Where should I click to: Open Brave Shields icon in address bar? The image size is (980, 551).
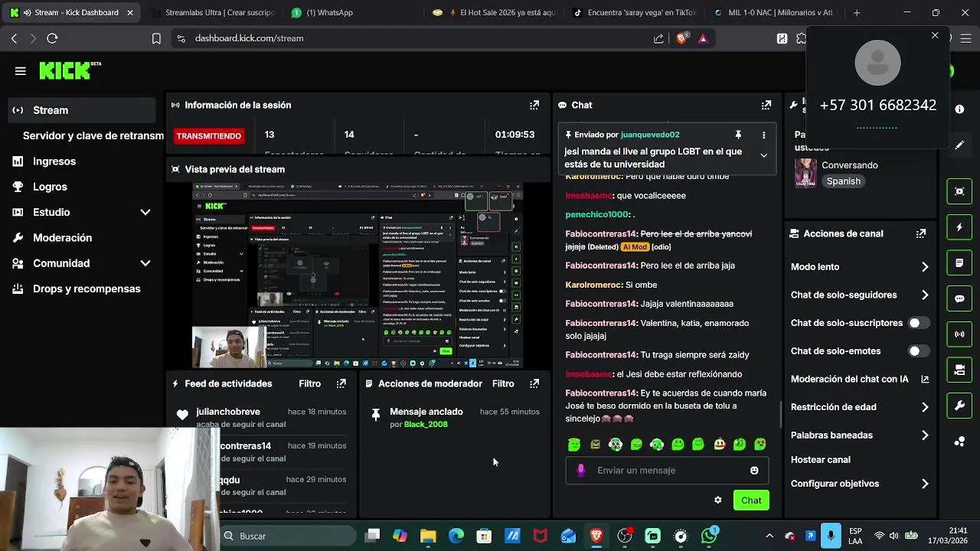[681, 38]
